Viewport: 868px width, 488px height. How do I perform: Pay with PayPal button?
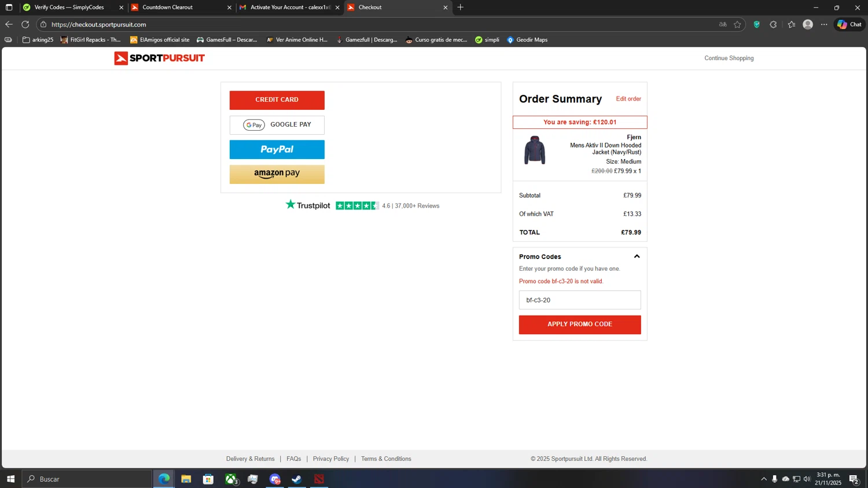(277, 149)
